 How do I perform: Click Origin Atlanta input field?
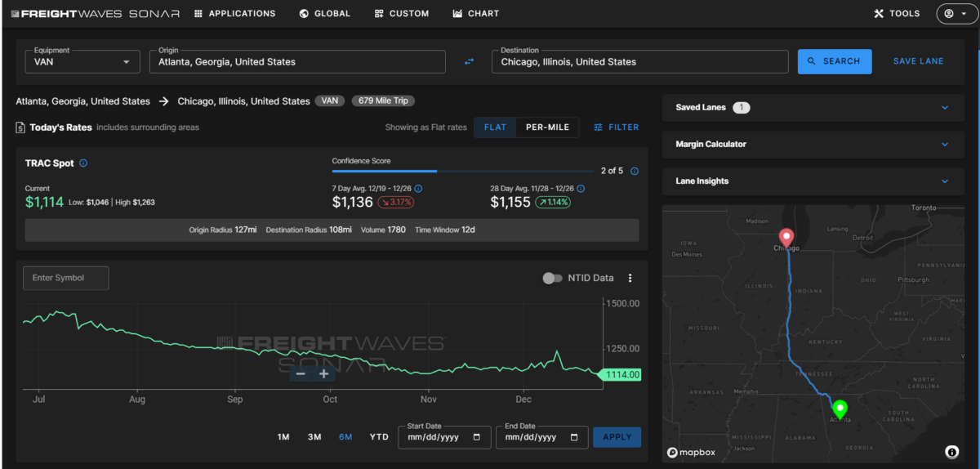(297, 61)
